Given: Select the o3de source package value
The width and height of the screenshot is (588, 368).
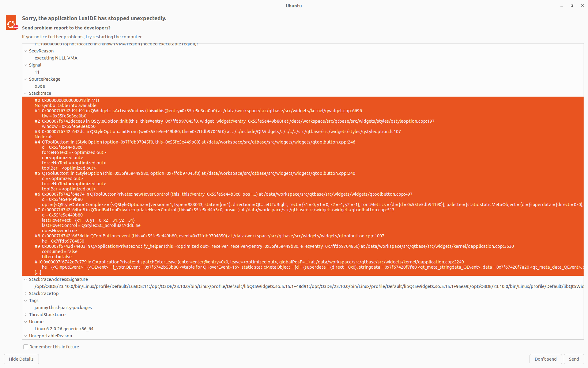Looking at the screenshot, I should pyautogui.click(x=40, y=86).
